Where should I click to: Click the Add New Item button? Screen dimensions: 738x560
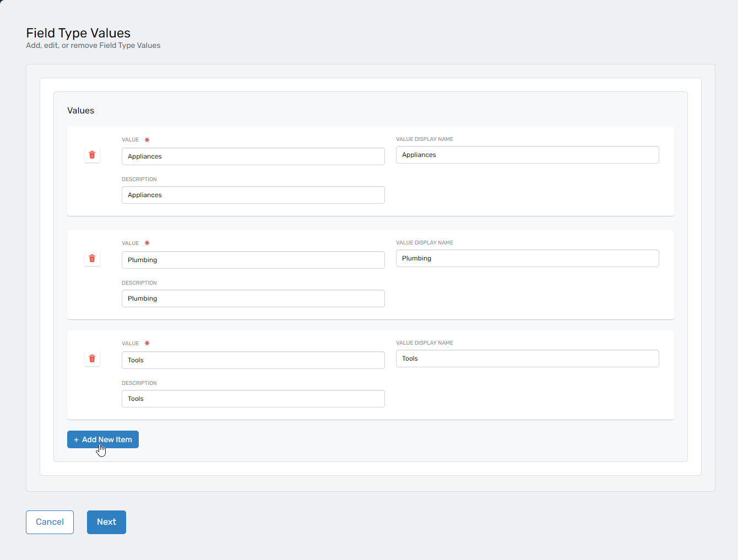pos(103,439)
